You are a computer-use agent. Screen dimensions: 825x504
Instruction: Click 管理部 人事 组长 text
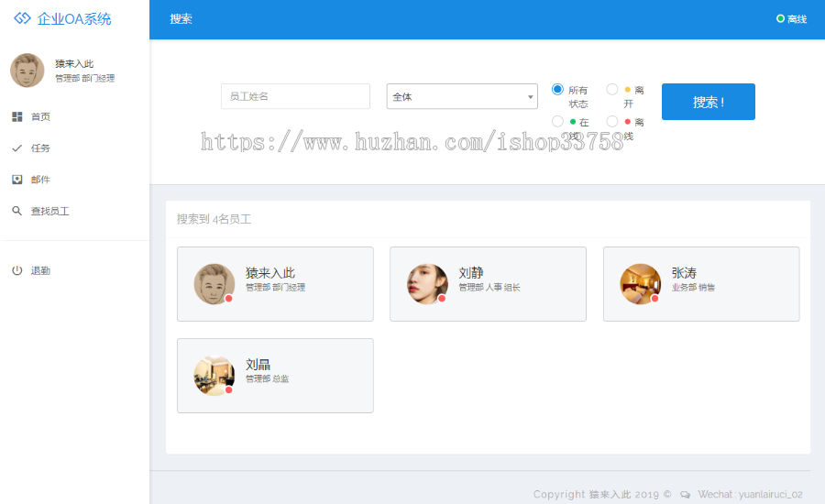point(489,287)
